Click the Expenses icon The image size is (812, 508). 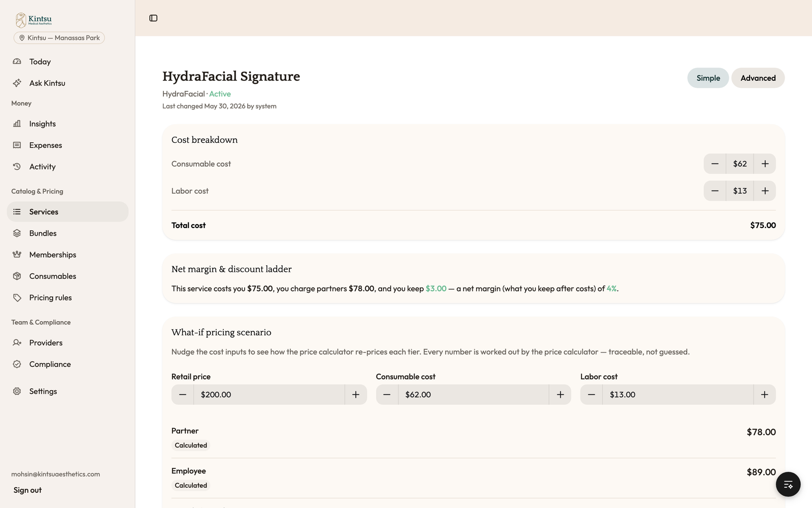point(17,145)
